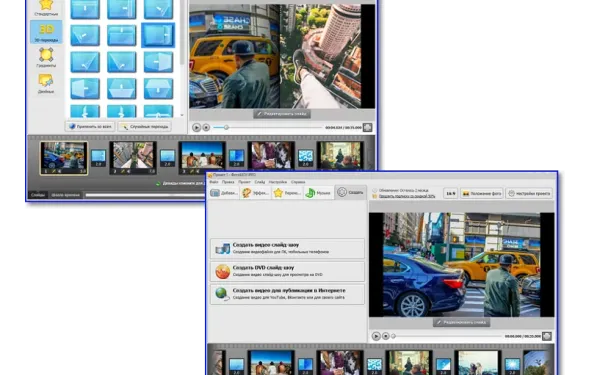The height and width of the screenshot is (375, 600).
Task: Open the Стандартные star transitions category
Action: (x=46, y=8)
